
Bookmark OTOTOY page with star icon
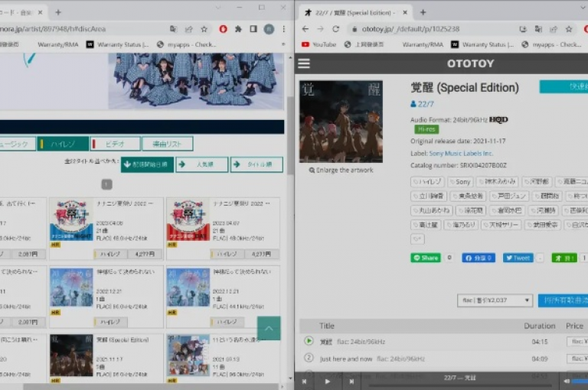[x=569, y=29]
